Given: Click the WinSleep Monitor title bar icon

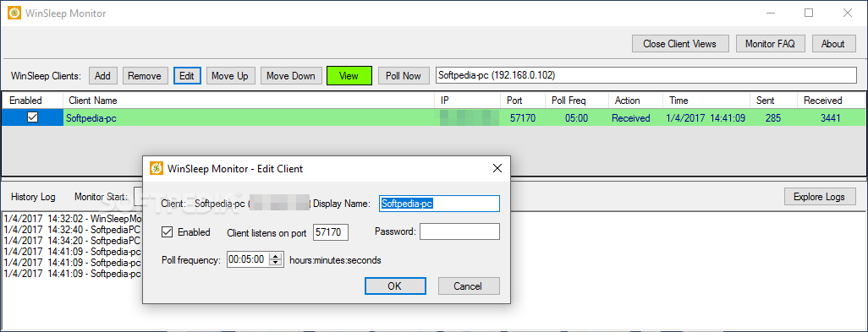Looking at the screenshot, I should 14,14.
